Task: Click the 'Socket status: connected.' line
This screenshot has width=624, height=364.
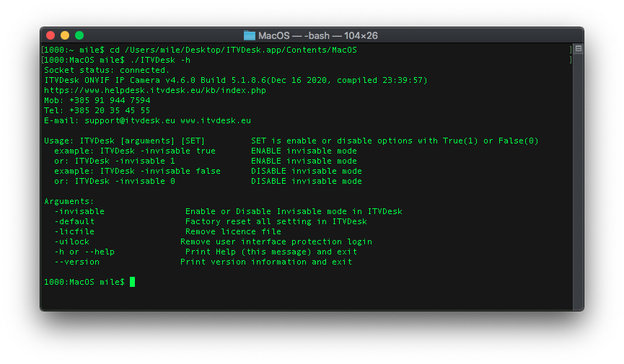Action: tap(107, 70)
